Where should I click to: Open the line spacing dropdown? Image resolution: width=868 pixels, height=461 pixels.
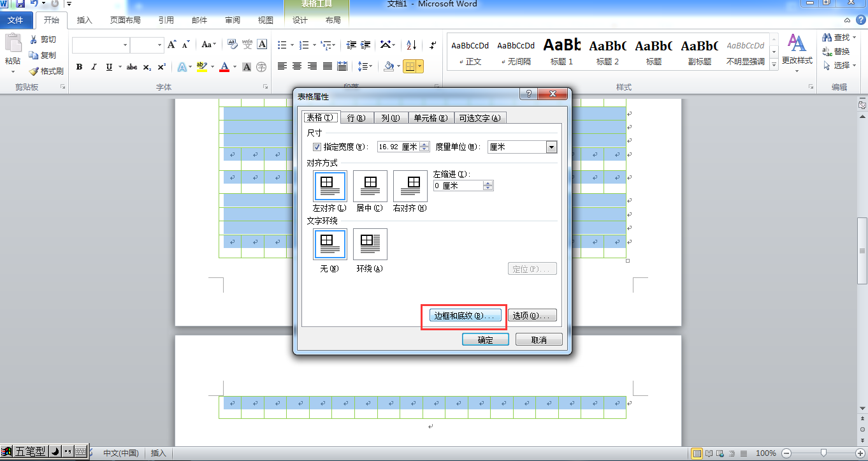pyautogui.click(x=365, y=66)
